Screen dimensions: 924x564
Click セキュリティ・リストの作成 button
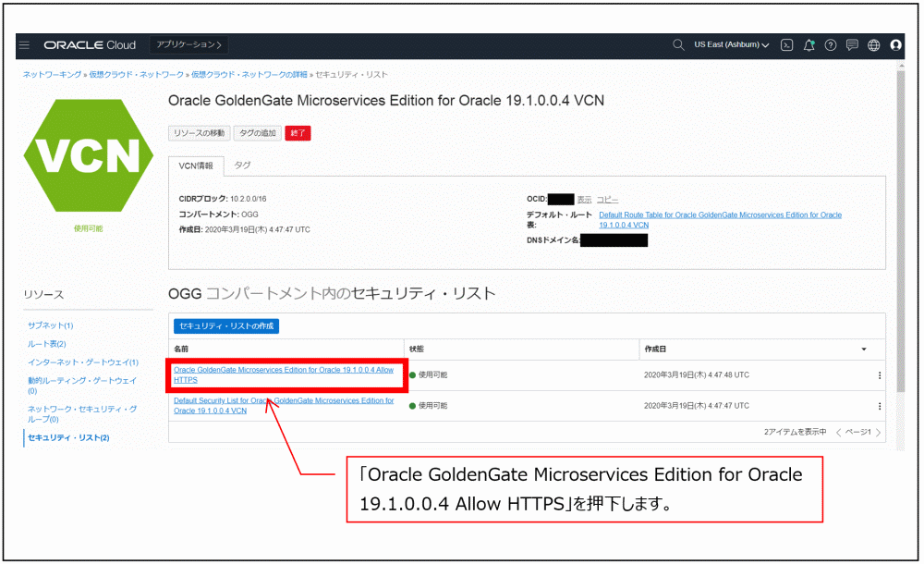click(x=226, y=326)
